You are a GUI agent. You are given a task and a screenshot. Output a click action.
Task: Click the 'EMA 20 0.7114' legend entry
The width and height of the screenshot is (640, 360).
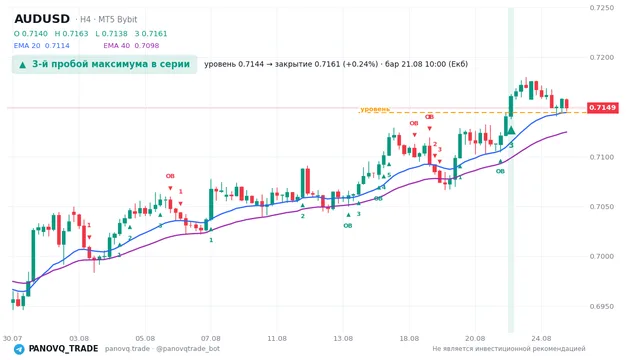(42, 45)
